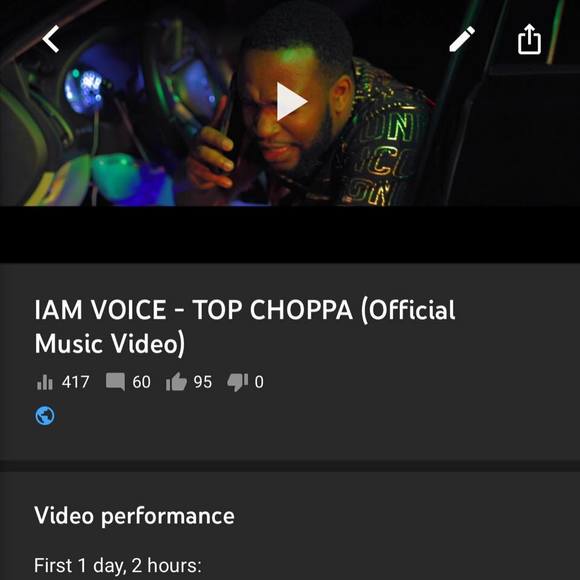580x580 pixels.
Task: Tap the share video icon
Action: pos(529,39)
